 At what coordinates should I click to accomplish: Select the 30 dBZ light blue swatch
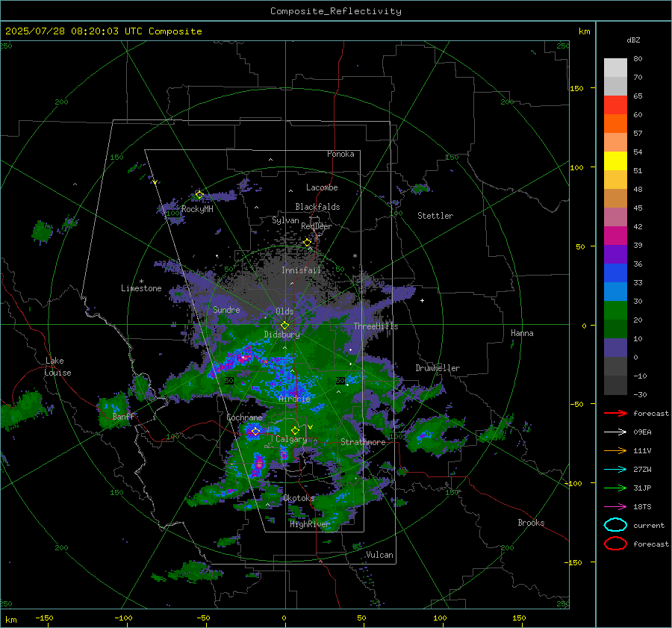615,291
